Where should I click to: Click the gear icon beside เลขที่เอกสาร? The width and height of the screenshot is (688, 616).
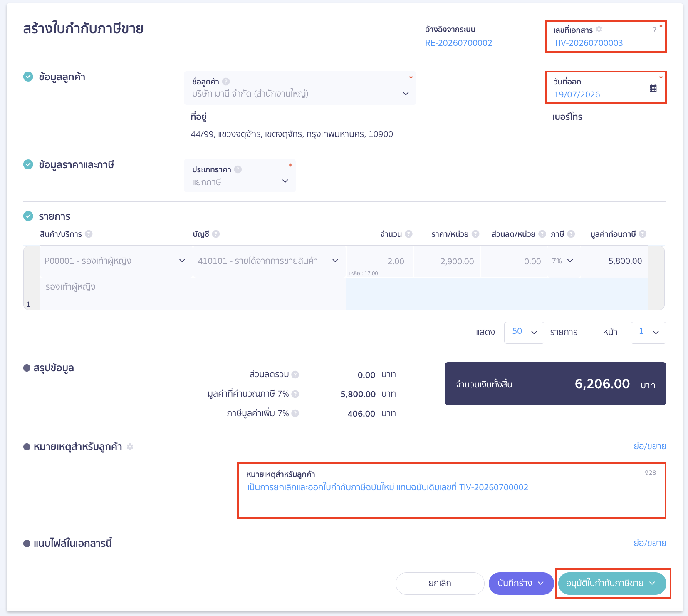tap(599, 29)
